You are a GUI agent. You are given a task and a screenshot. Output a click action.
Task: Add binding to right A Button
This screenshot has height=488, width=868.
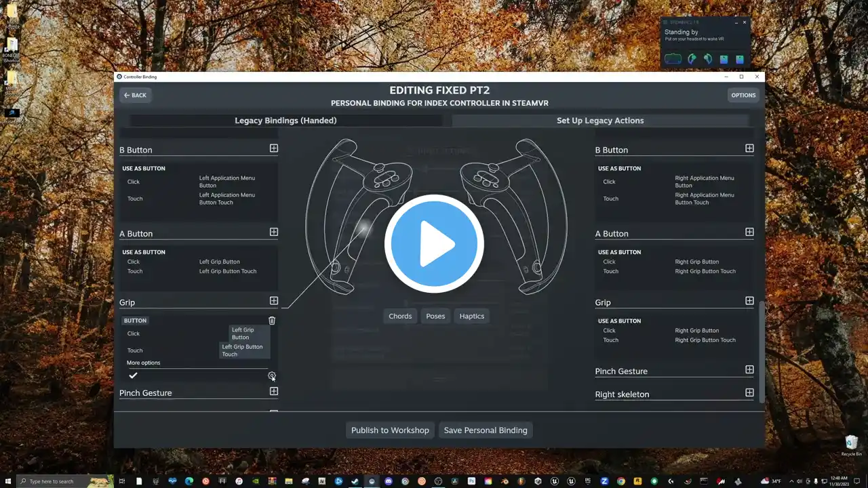pyautogui.click(x=749, y=232)
